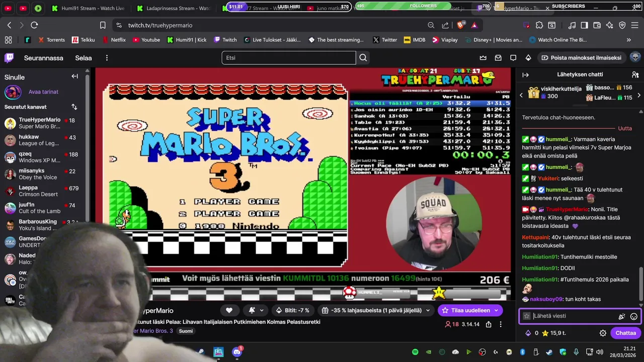Open the chat community members icon

tap(635, 74)
